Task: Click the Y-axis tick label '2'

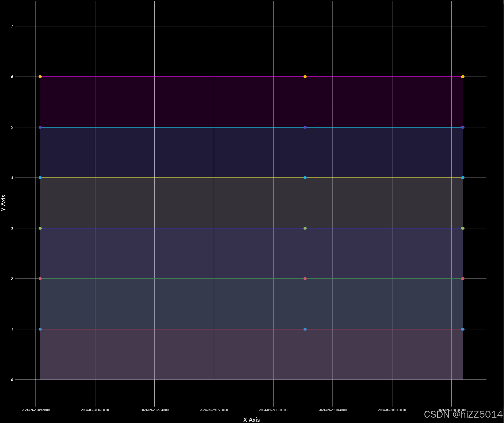Action: [x=12, y=279]
